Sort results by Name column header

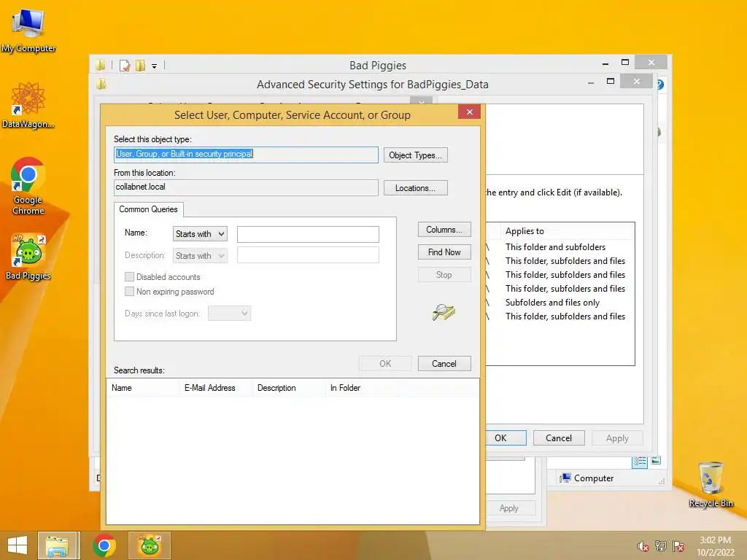pyautogui.click(x=142, y=388)
